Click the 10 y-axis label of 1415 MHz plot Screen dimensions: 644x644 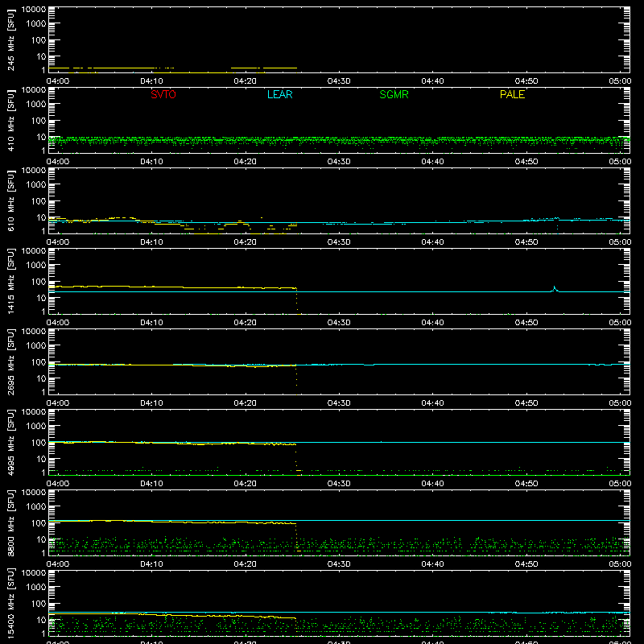(x=41, y=298)
